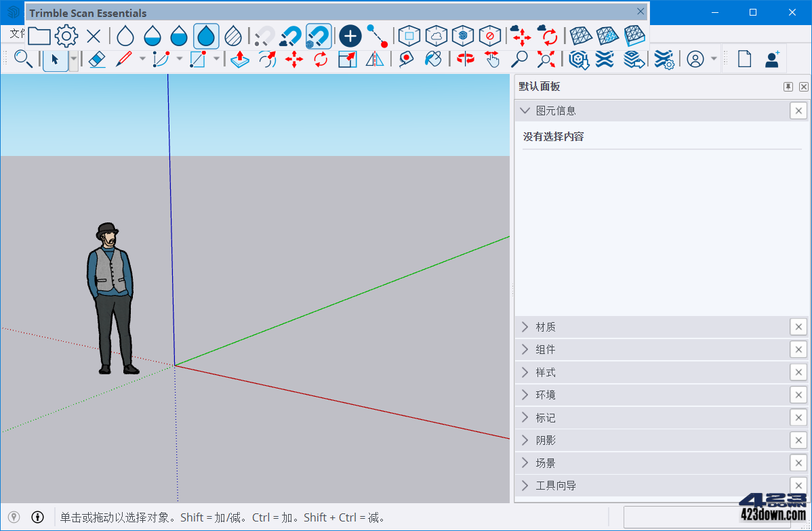Select the Eraser tool
Image resolution: width=812 pixels, height=531 pixels.
pyautogui.click(x=96, y=59)
